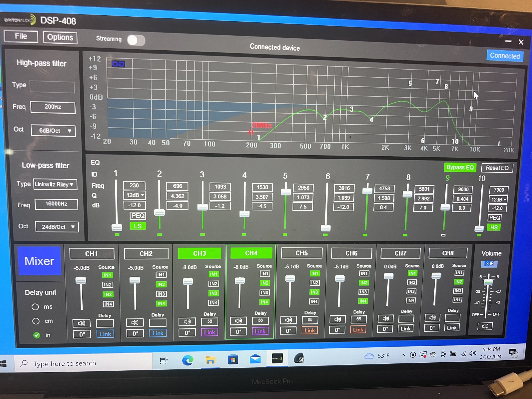Open Microsoft Store from taskbar
The image size is (532, 399).
coord(233,360)
